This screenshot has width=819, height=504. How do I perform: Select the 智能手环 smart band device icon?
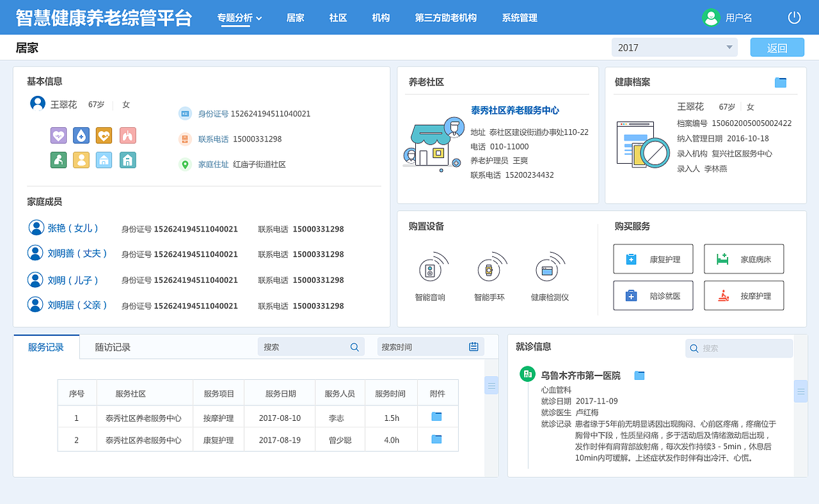(x=490, y=269)
